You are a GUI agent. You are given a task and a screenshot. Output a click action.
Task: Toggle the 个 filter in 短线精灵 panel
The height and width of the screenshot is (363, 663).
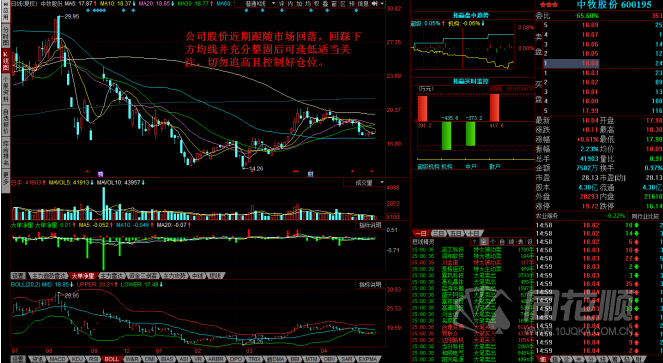tap(493, 242)
